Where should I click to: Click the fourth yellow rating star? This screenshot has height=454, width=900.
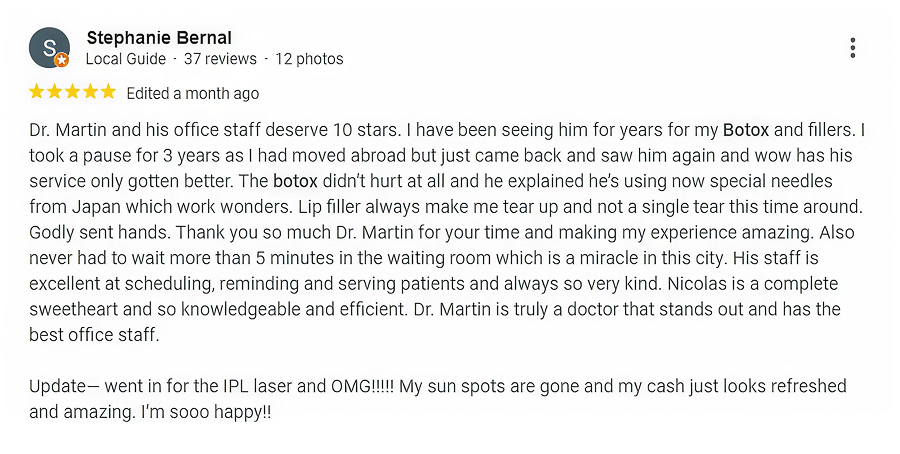coord(90,93)
